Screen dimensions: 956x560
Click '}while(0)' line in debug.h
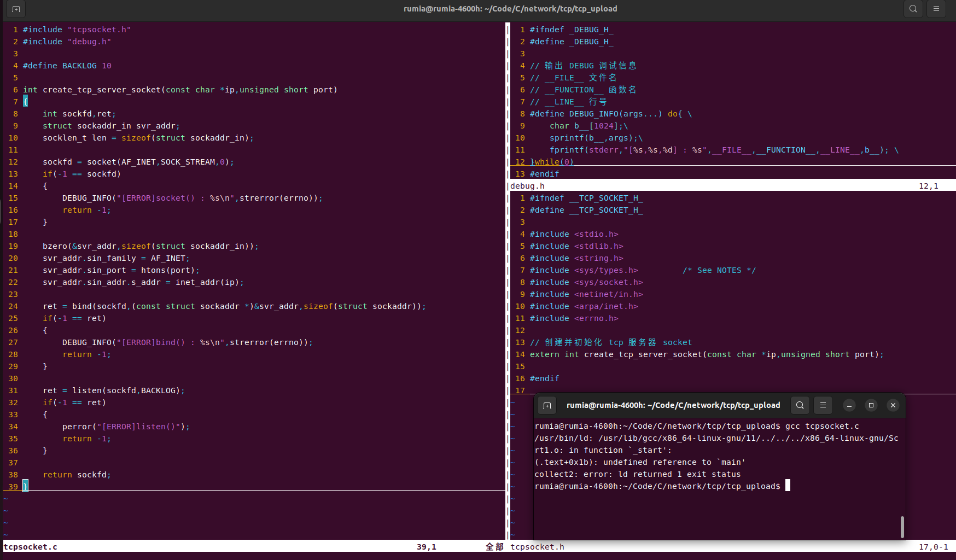552,162
